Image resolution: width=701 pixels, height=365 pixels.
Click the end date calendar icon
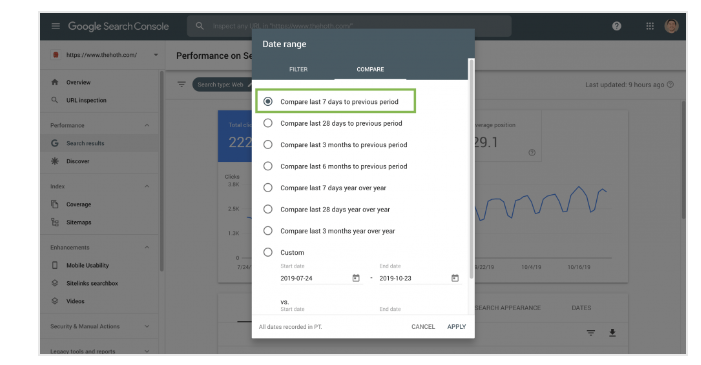pyautogui.click(x=455, y=278)
